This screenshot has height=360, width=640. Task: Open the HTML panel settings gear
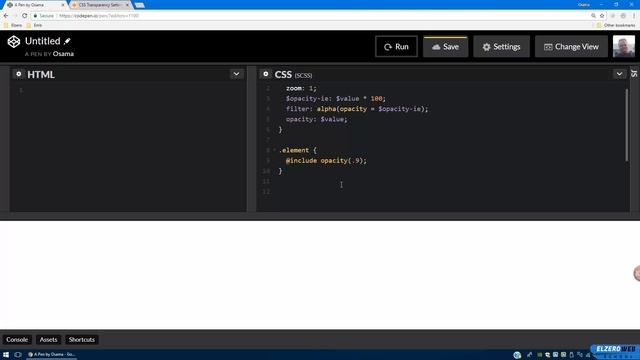click(18, 74)
